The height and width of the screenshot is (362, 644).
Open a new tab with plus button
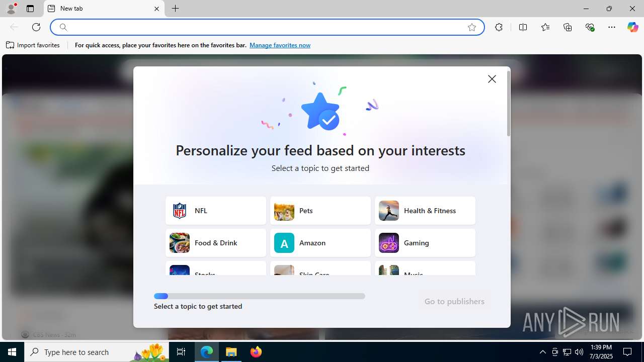click(175, 9)
